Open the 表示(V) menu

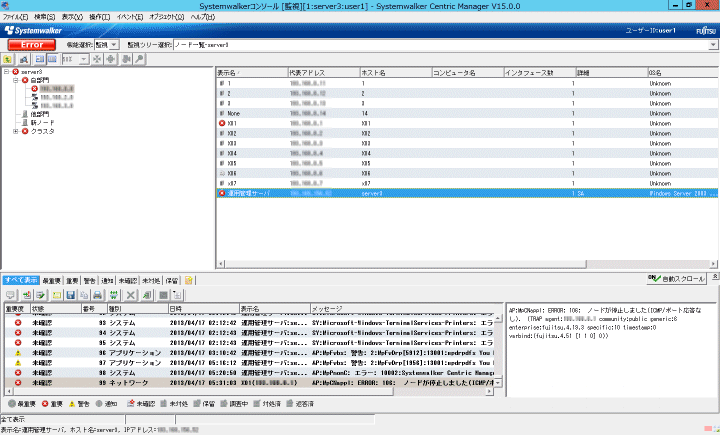72,17
